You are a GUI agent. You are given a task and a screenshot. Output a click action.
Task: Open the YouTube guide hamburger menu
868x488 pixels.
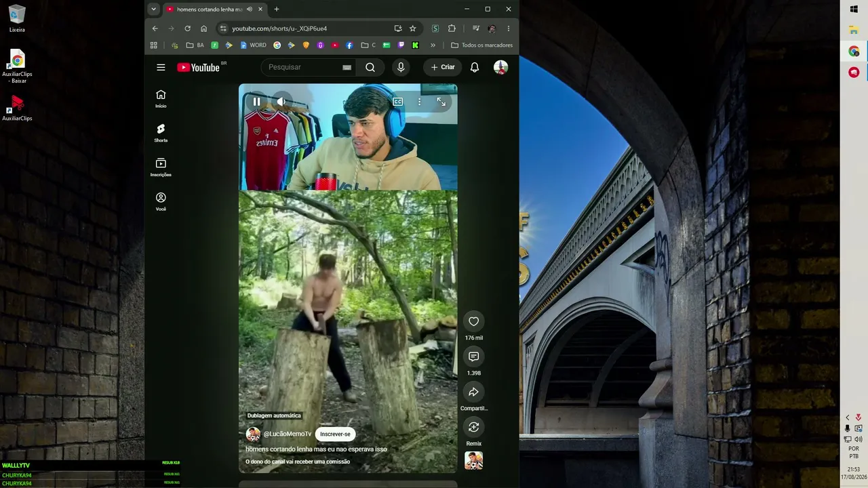click(161, 67)
